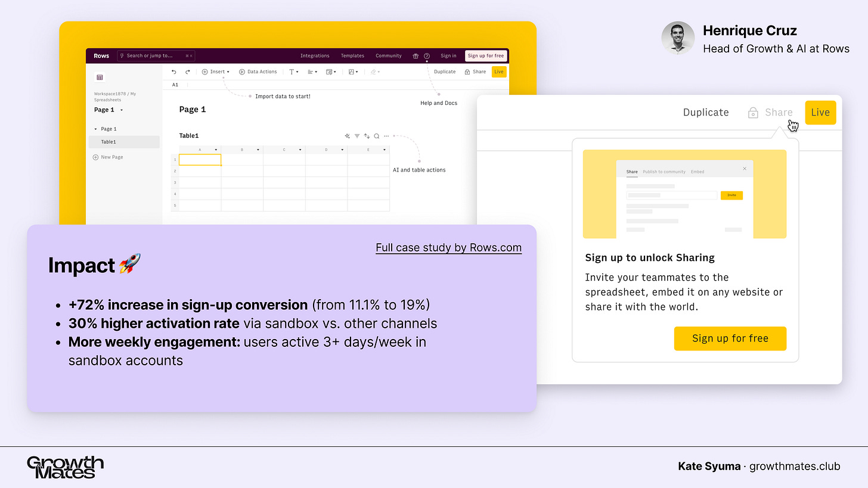
Task: Open the more options ellipsis above Table1
Action: pos(386,136)
